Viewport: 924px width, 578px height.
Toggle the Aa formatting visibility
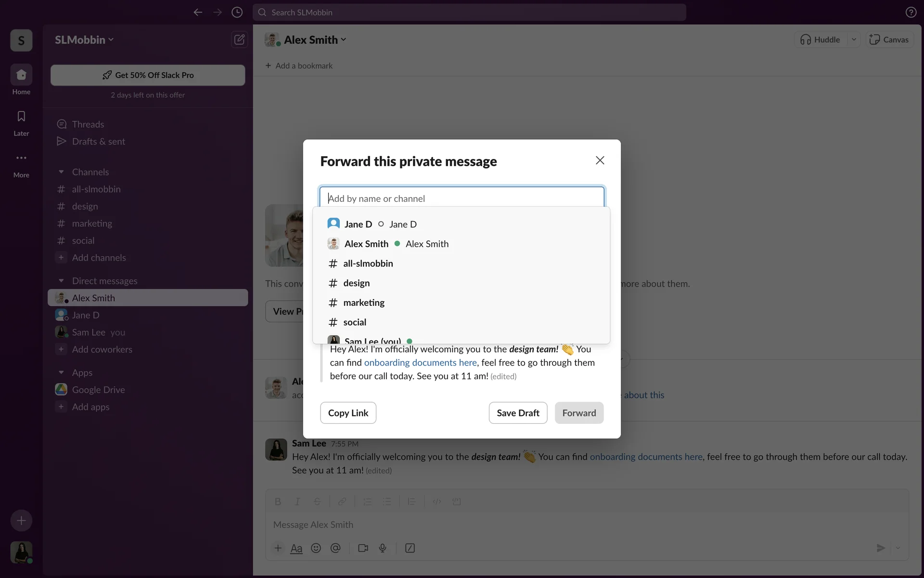coord(296,548)
